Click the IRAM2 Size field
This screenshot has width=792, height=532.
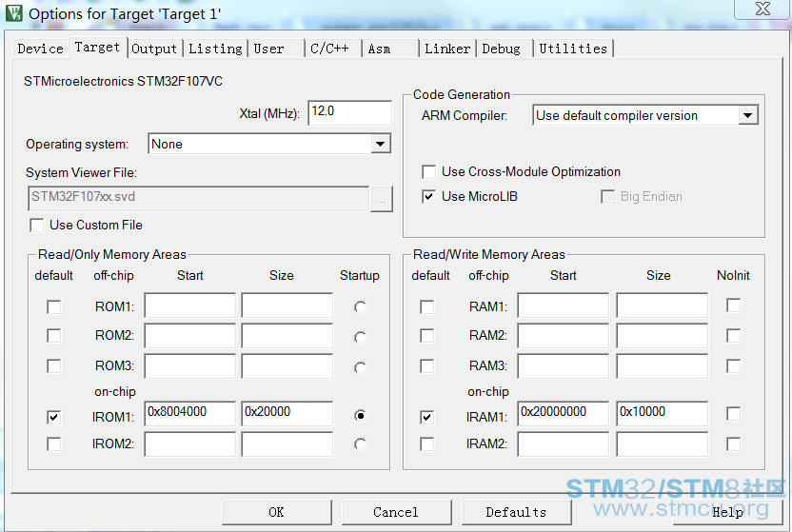tap(663, 444)
